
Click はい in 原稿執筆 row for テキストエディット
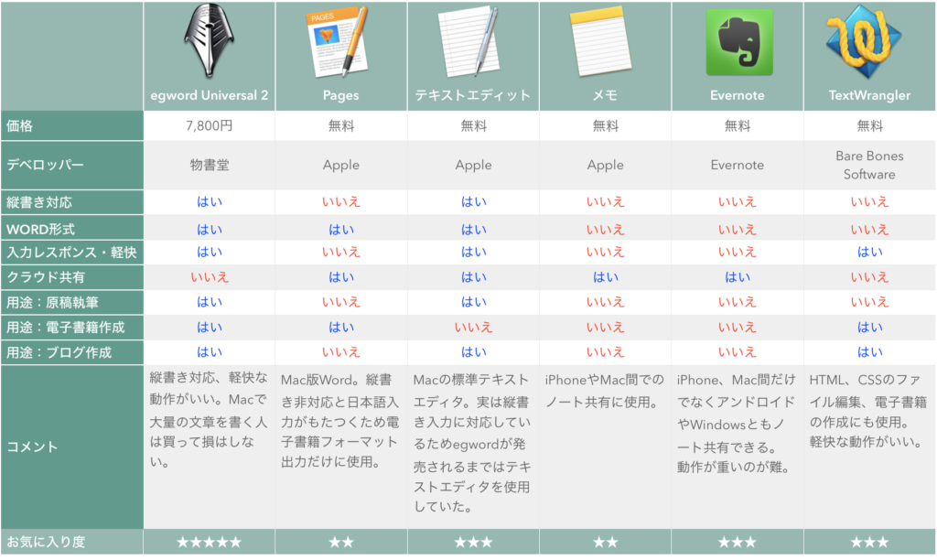(x=473, y=302)
